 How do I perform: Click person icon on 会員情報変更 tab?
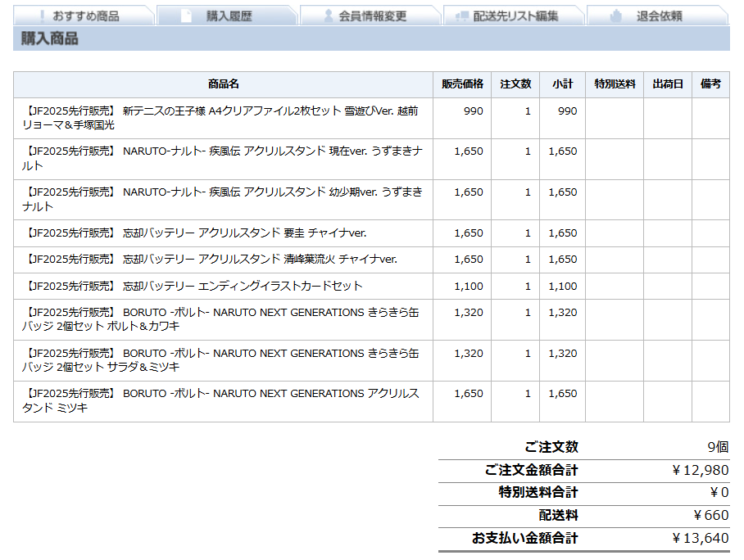[x=329, y=16]
